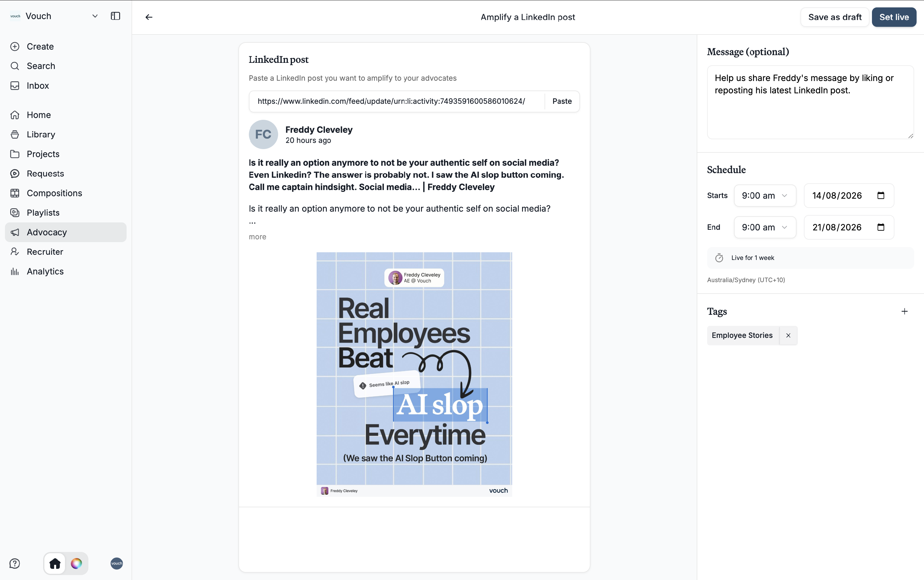The height and width of the screenshot is (580, 924).
Task: Click the bold post headline text
Action: (407, 175)
